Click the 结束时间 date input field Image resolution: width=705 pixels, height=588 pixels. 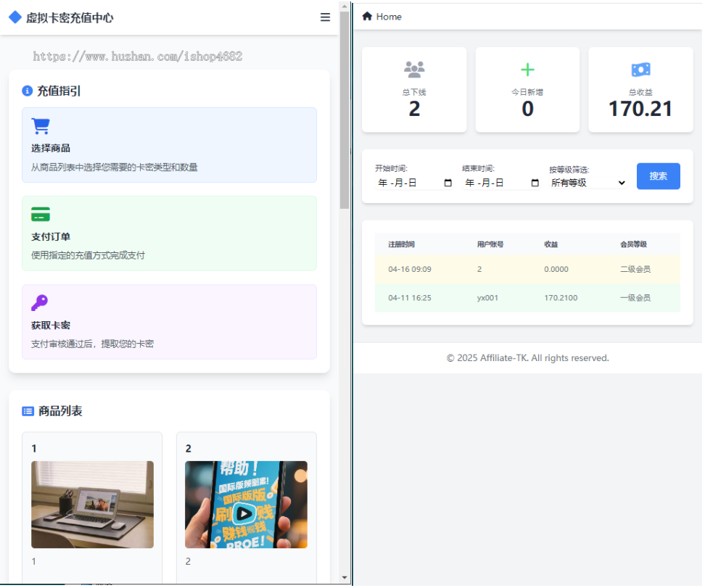coord(502,183)
